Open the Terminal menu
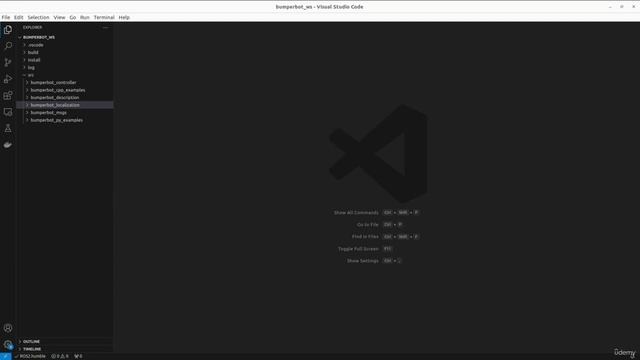Screen dimensions: 640x360 pyautogui.click(x=104, y=18)
